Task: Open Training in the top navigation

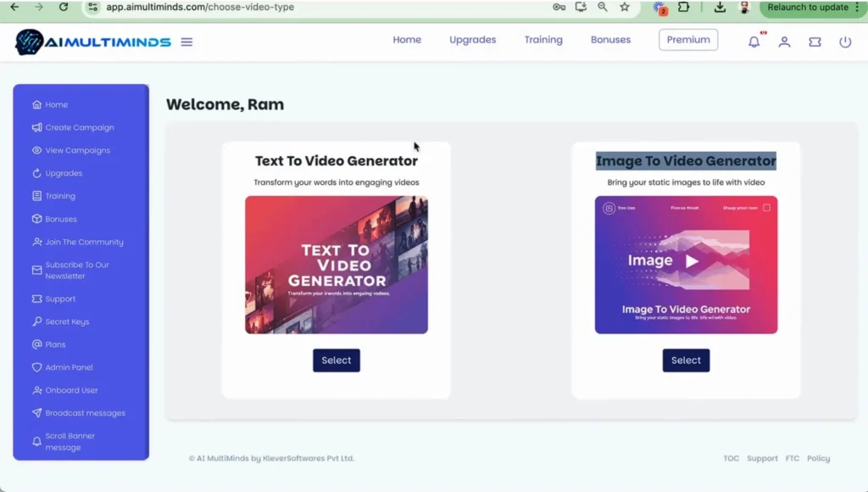Action: [x=543, y=40]
